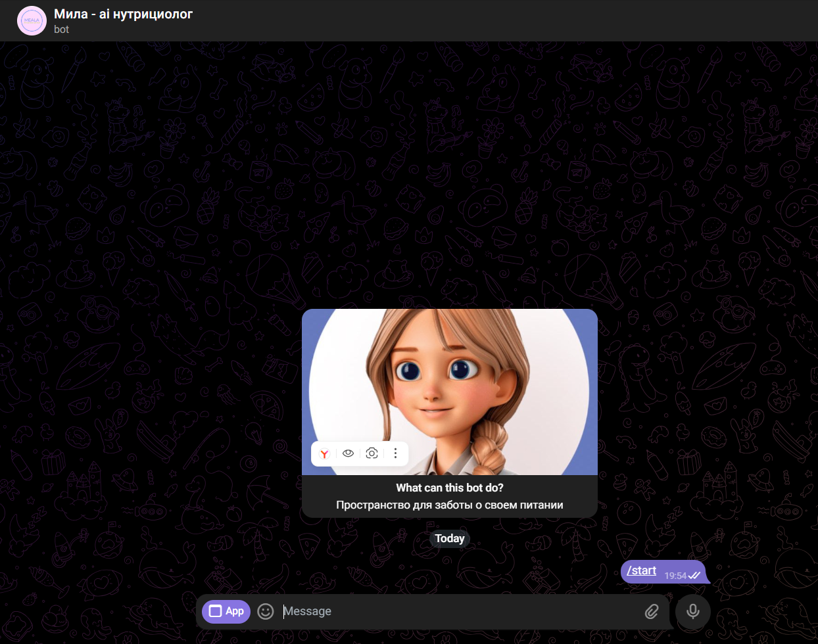Open the three-dots menu on image overlay
Viewport: 818px width, 644px height.
coord(395,453)
